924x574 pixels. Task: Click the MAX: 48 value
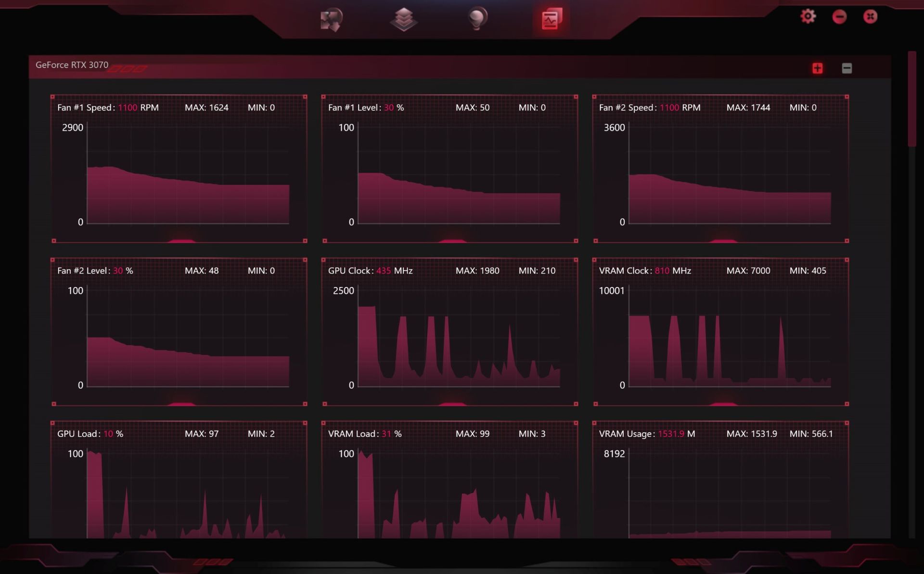point(202,271)
